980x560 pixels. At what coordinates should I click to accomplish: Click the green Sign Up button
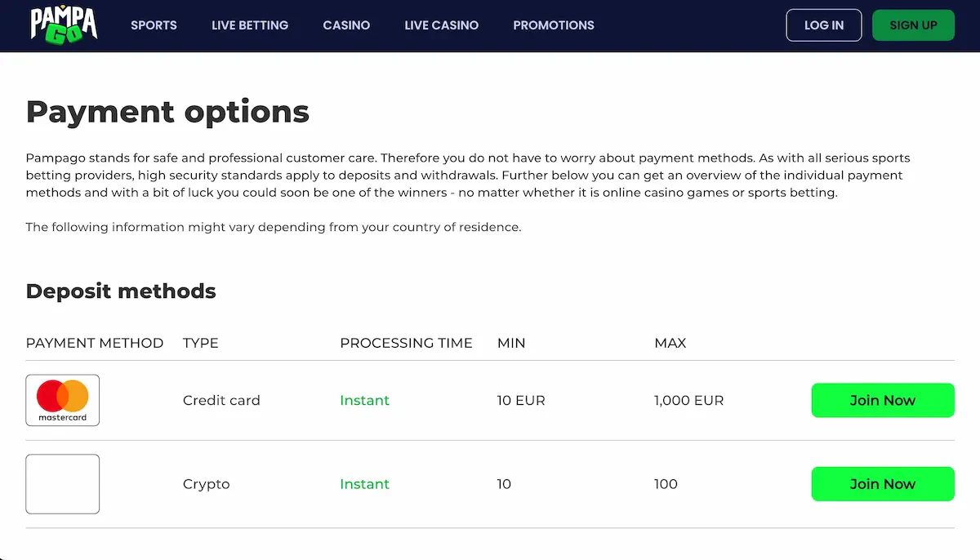tap(913, 25)
